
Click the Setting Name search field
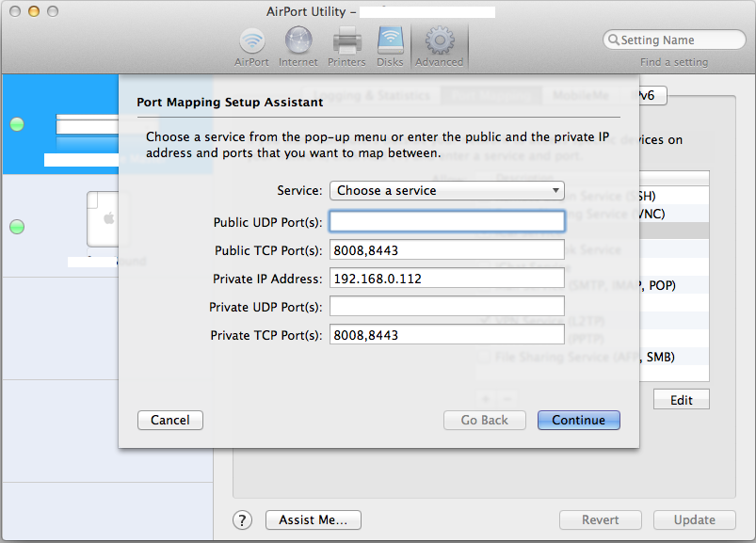tap(674, 40)
